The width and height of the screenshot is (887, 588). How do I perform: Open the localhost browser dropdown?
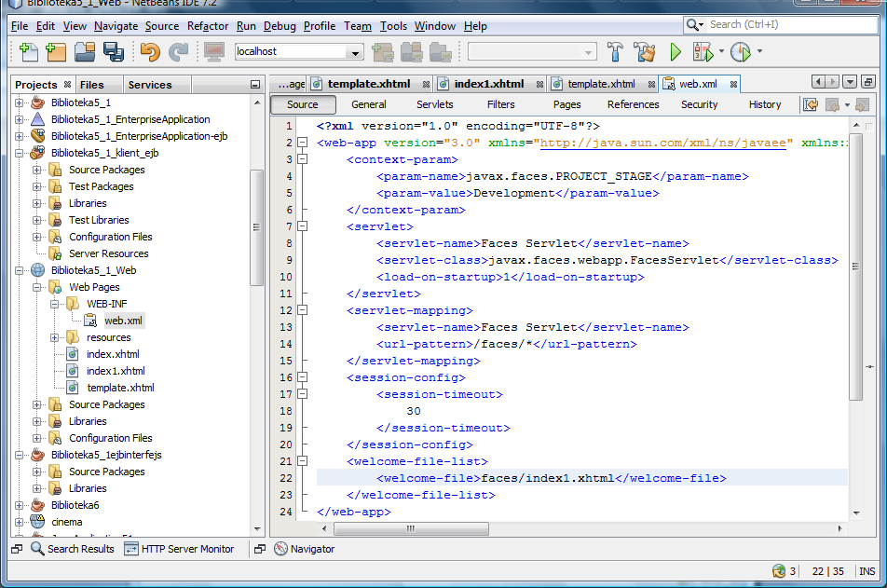[x=355, y=52]
